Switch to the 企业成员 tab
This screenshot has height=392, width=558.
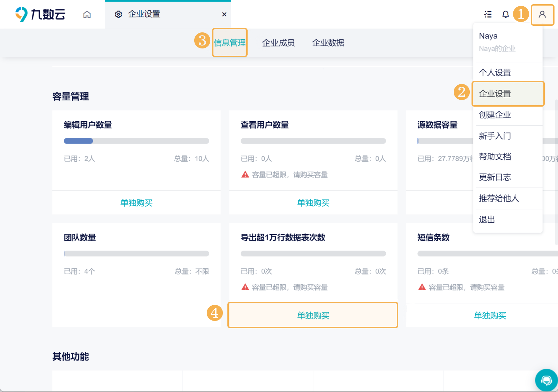coord(278,43)
